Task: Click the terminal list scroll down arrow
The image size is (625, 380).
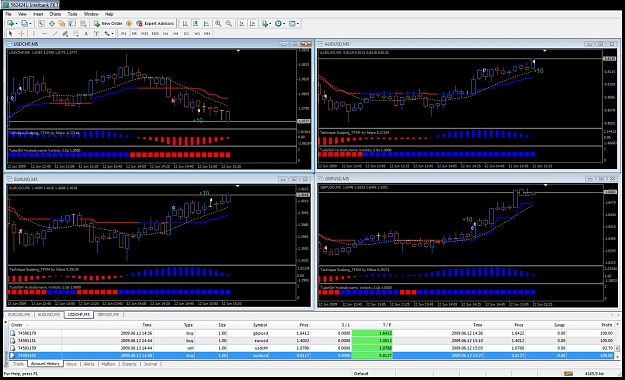Action: [x=617, y=356]
